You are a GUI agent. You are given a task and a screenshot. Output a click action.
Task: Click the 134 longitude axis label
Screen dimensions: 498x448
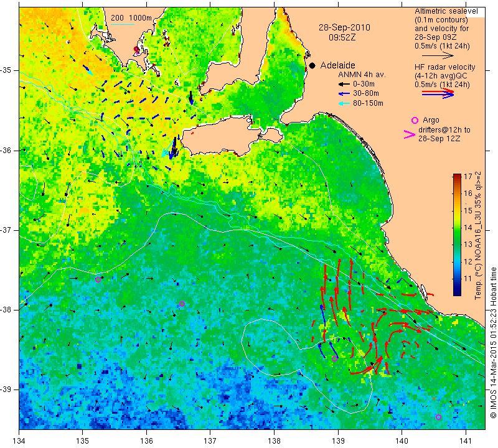point(19,441)
